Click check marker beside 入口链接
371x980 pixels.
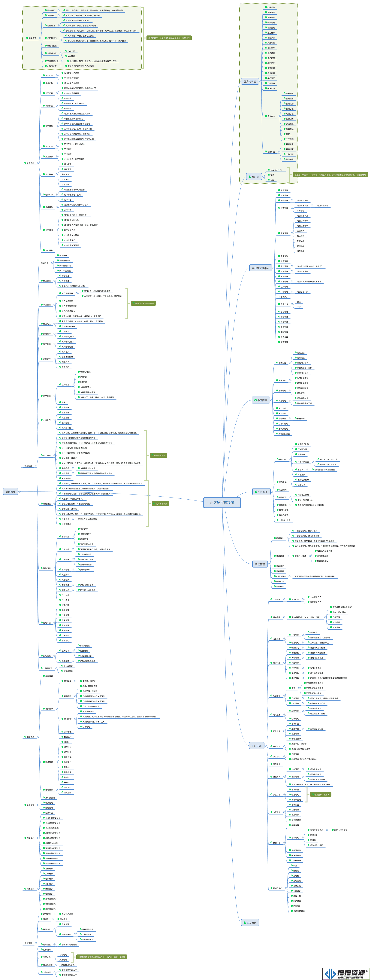[44, 250]
